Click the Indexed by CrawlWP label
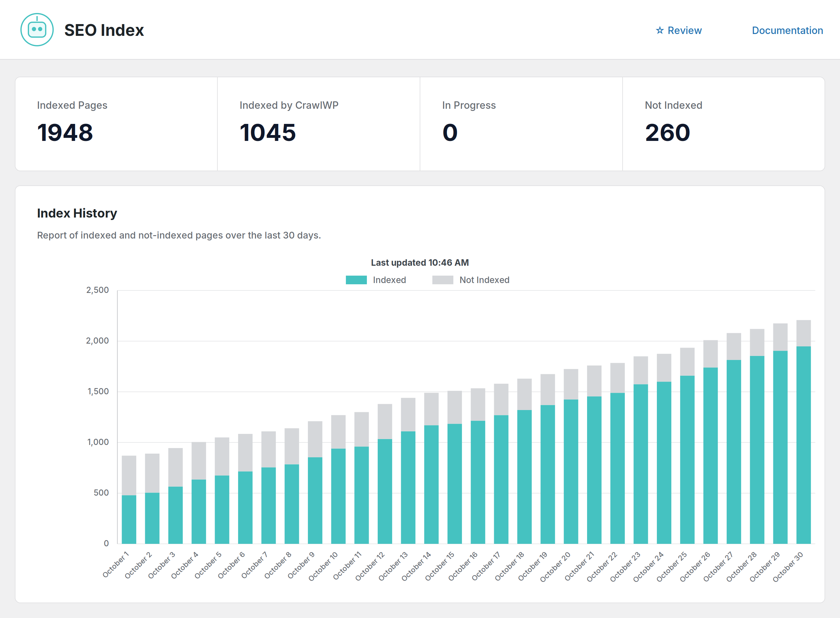 click(x=289, y=105)
